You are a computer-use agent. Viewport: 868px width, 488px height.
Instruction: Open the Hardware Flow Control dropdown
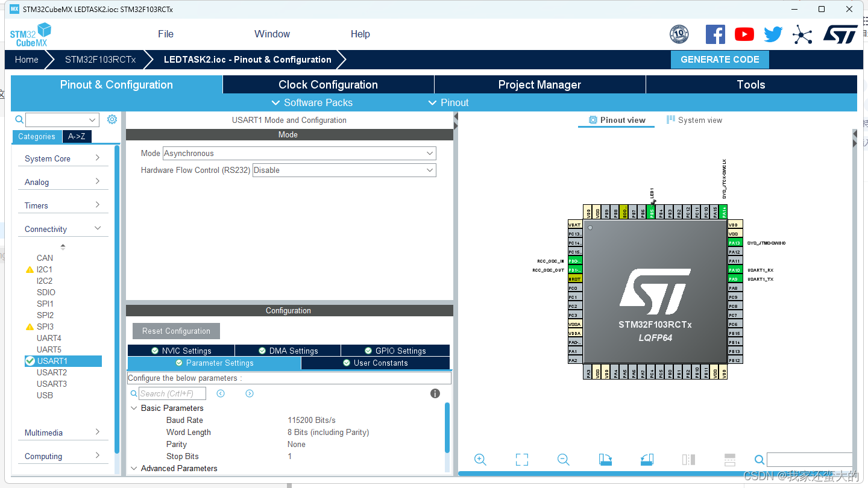pos(429,170)
